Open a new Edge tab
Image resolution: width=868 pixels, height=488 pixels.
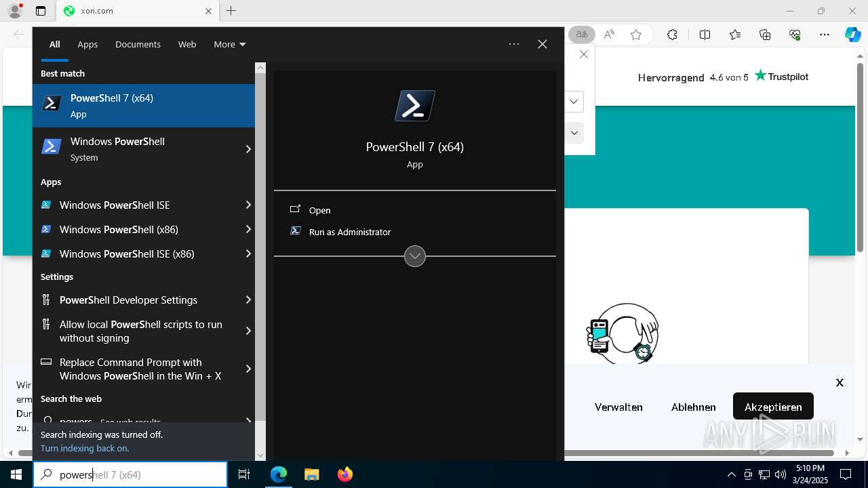click(231, 11)
